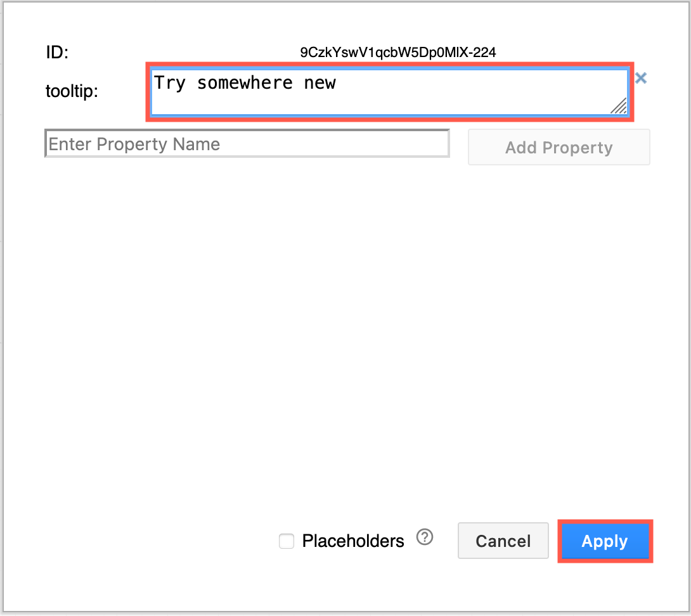Apply the edited tooltip data
Screen dimensions: 691x616
(604, 541)
